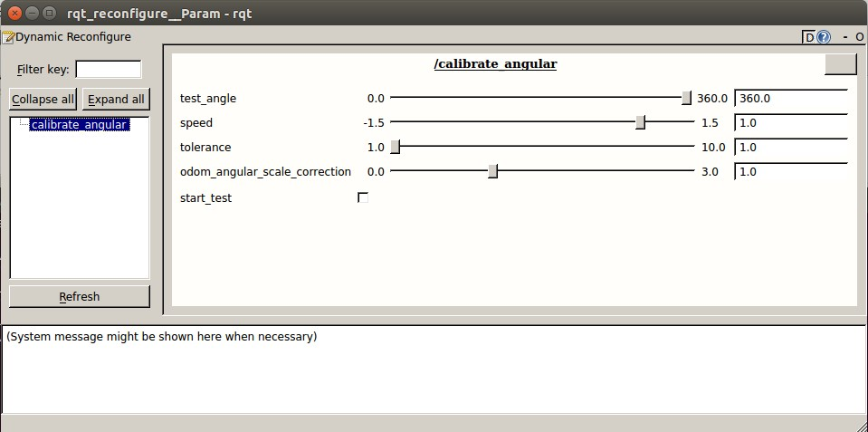Click the tolerance value input field
868x432 pixels.
[x=791, y=147]
